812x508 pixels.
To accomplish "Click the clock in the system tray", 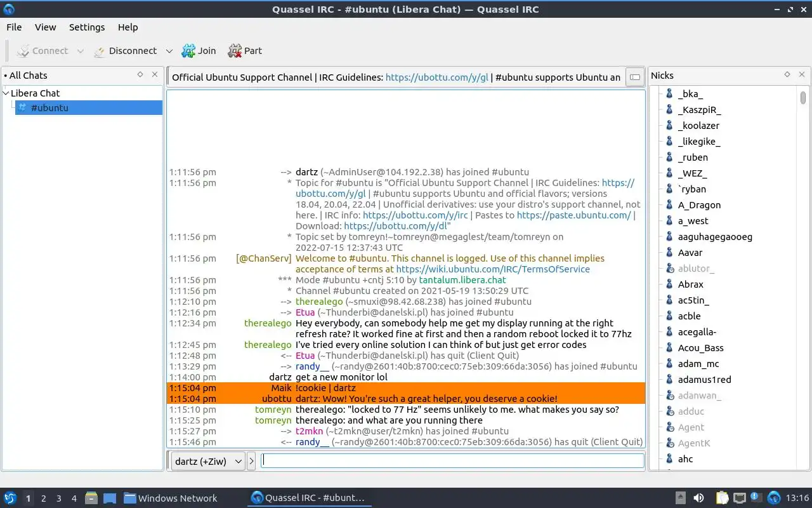I will [x=797, y=498].
